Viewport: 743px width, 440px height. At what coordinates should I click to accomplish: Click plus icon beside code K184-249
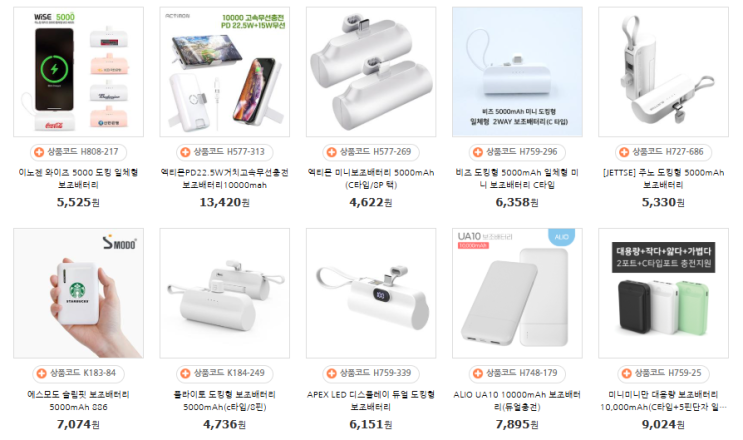(x=185, y=373)
